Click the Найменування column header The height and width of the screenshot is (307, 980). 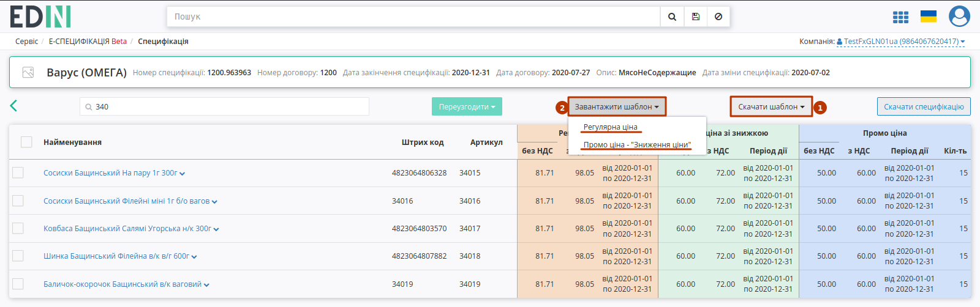pos(72,142)
